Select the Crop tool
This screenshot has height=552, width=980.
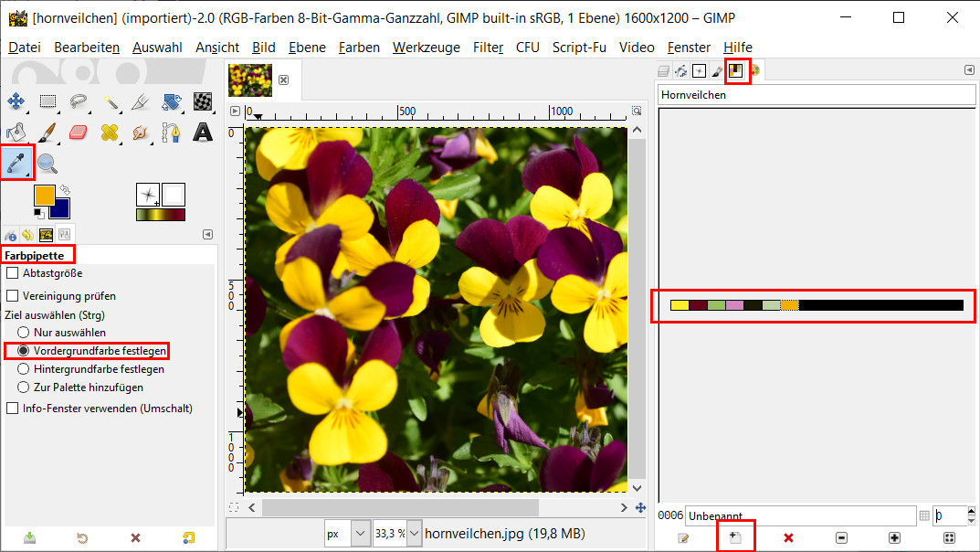(x=141, y=101)
